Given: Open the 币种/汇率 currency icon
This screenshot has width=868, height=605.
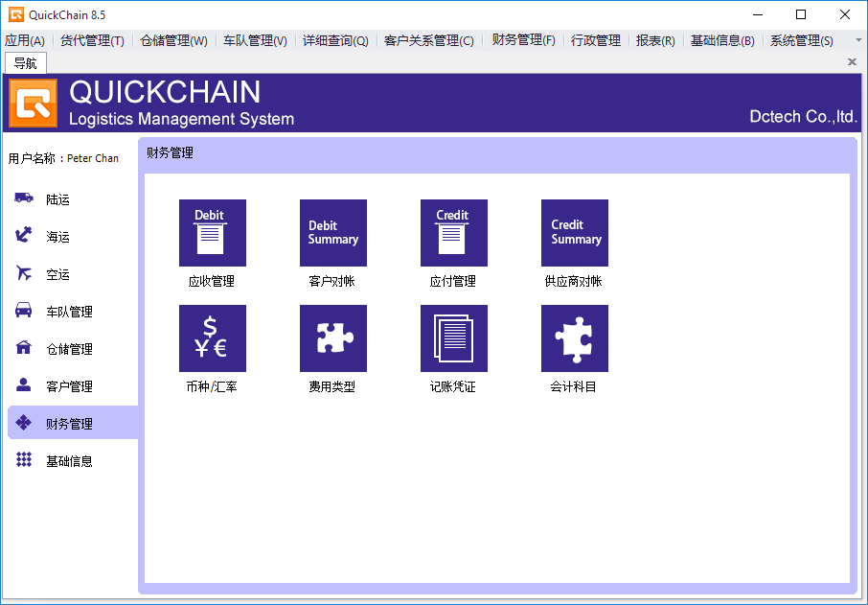Looking at the screenshot, I should pyautogui.click(x=212, y=338).
